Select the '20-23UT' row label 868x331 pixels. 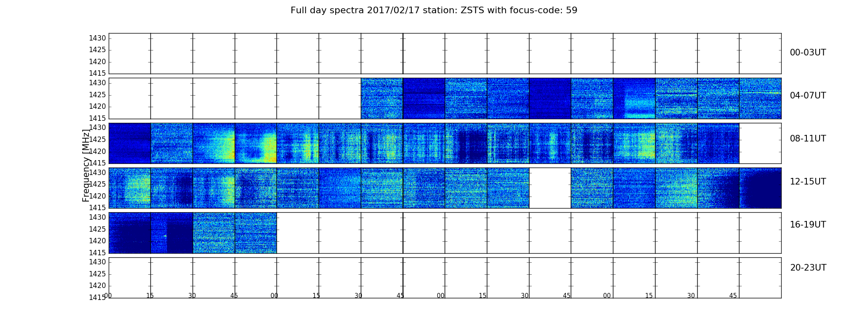tap(808, 268)
